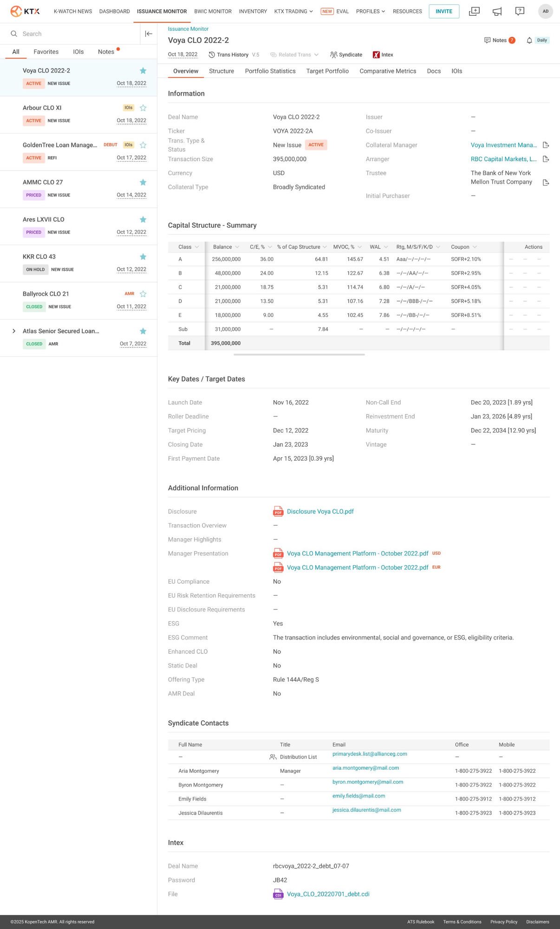Click the CDI file icon in Intex
Screen dimensions: 560x929
(278, 894)
